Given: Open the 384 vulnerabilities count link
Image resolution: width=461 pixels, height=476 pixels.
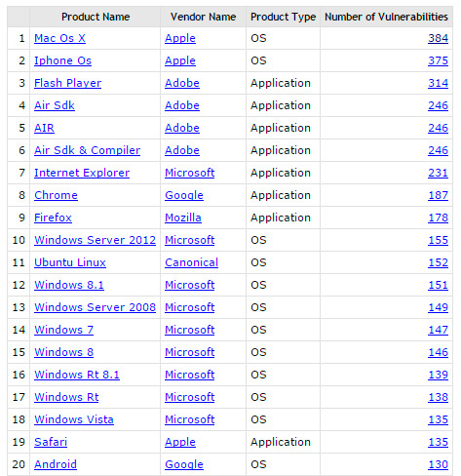Looking at the screenshot, I should click(x=438, y=38).
